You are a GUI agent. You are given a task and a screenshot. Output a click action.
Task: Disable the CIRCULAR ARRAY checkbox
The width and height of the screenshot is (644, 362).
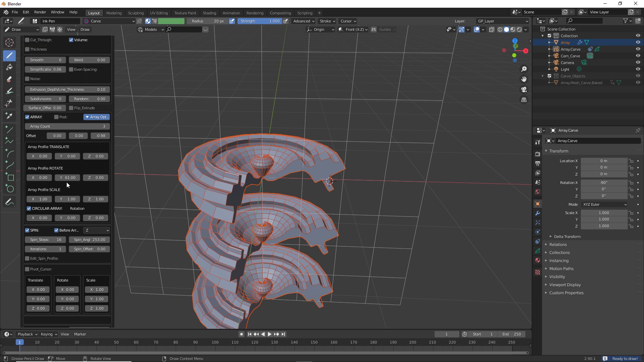[29, 208]
